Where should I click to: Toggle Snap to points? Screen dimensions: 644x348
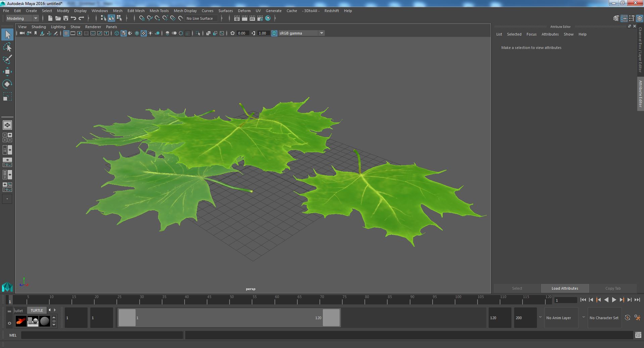pyautogui.click(x=157, y=18)
